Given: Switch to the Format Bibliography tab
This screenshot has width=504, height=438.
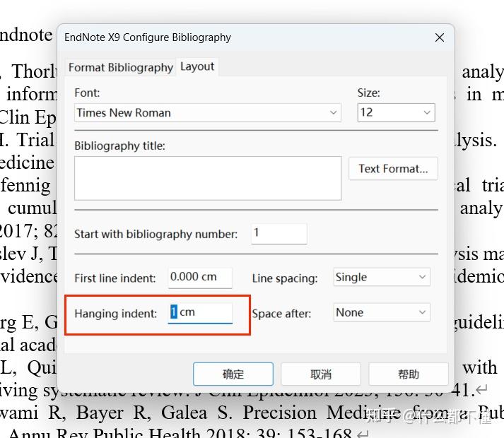Looking at the screenshot, I should click(121, 68).
